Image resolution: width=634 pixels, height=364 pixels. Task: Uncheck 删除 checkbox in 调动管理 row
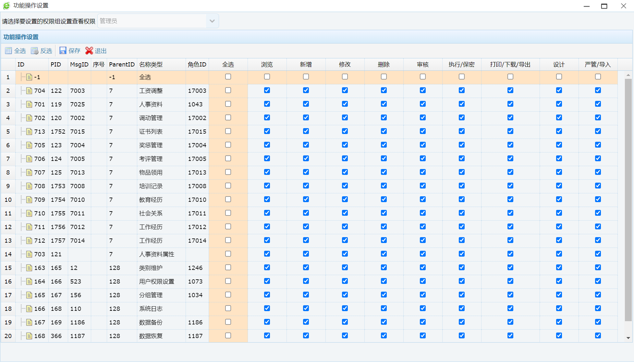[x=384, y=117]
